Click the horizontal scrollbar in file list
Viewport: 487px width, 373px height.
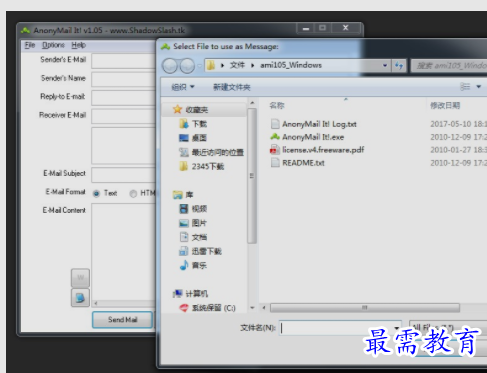point(365,308)
